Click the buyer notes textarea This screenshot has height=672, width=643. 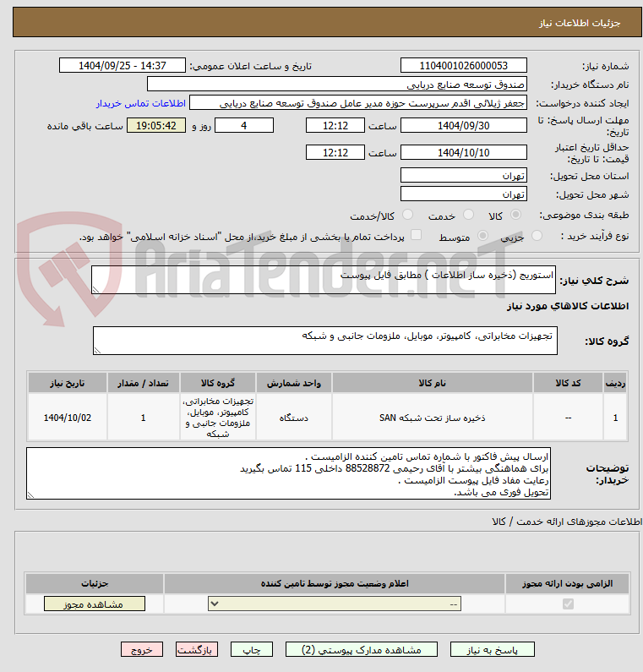point(288,473)
